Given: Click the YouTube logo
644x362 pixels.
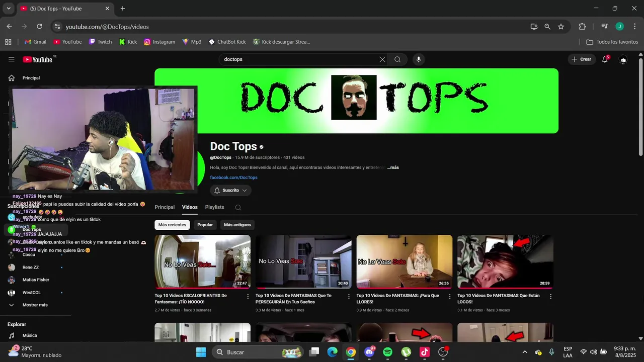Looking at the screenshot, I should (38, 59).
